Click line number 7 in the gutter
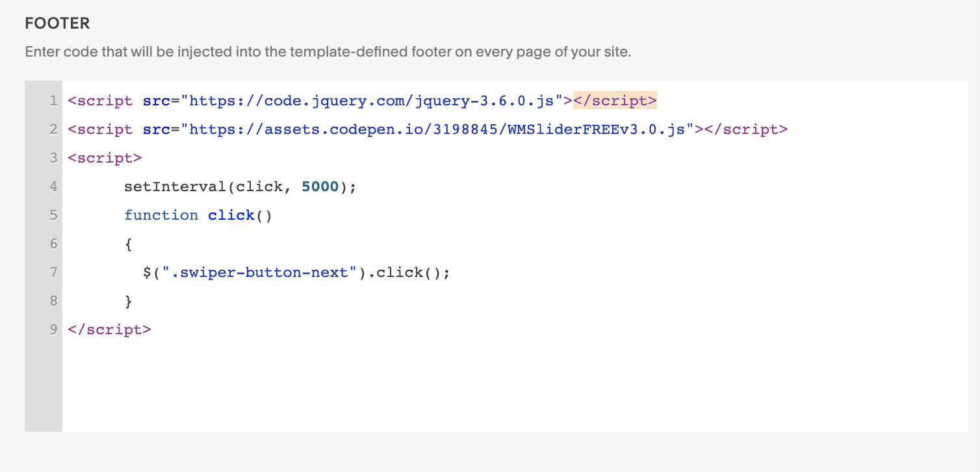The height and width of the screenshot is (472, 980). pos(53,272)
